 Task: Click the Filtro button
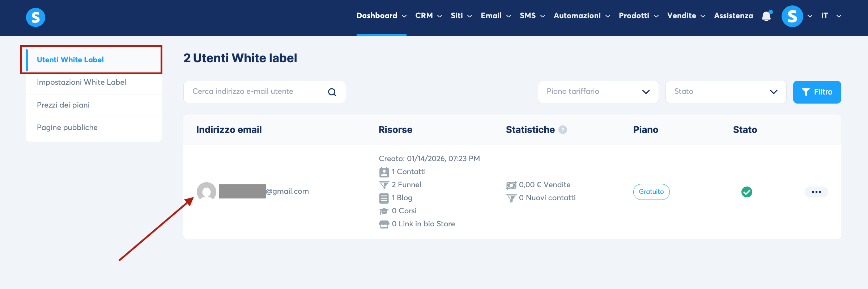pos(817,92)
